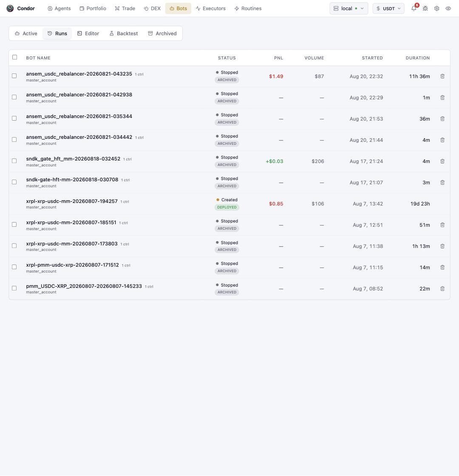Open the Trade page

click(x=125, y=8)
